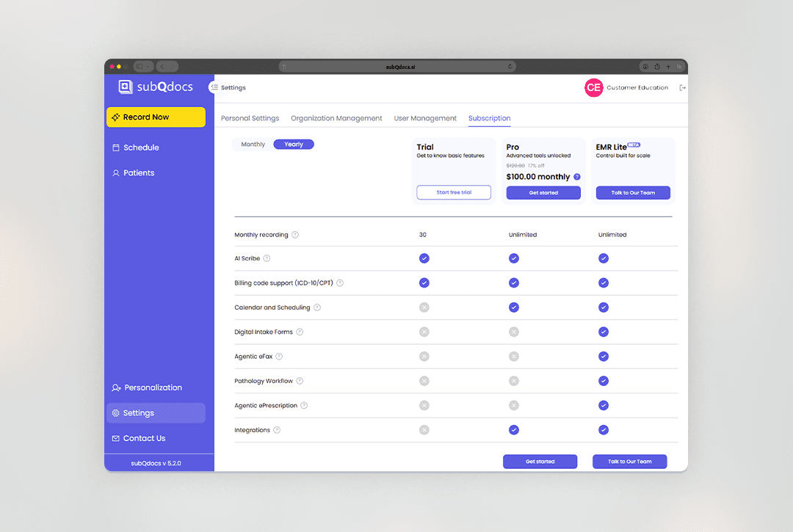Click help icon next to AI Scribe
Screen dimensions: 793x532
pyautogui.click(x=267, y=258)
